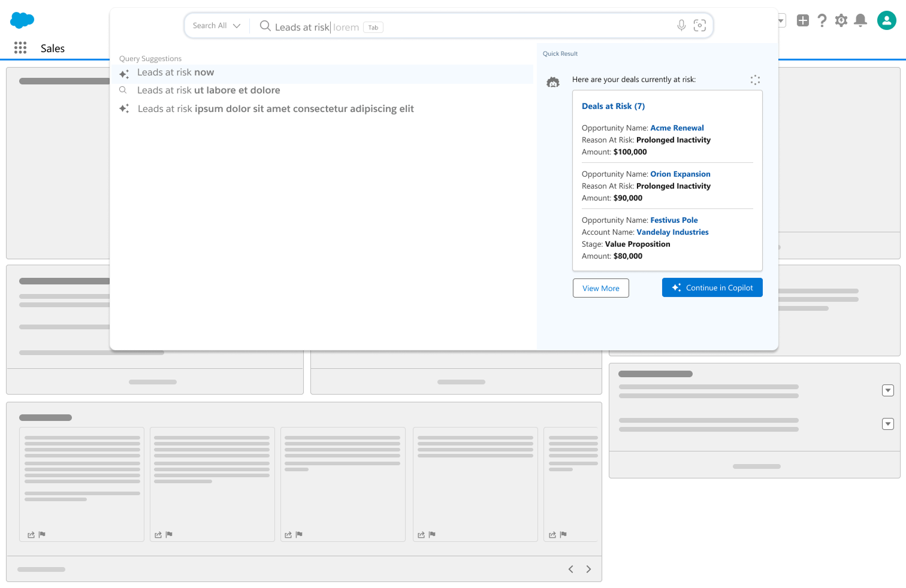Click the microphone voice search icon
The height and width of the screenshot is (588, 906).
coord(681,26)
